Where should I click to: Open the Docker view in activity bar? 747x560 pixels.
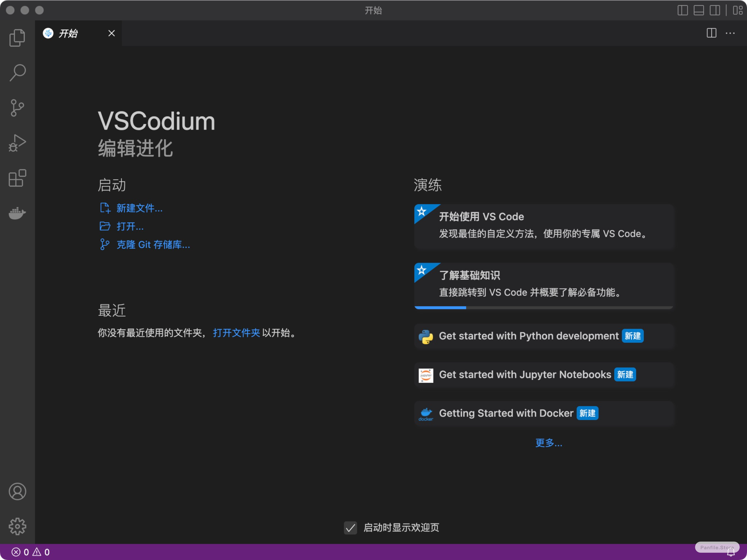tap(17, 213)
